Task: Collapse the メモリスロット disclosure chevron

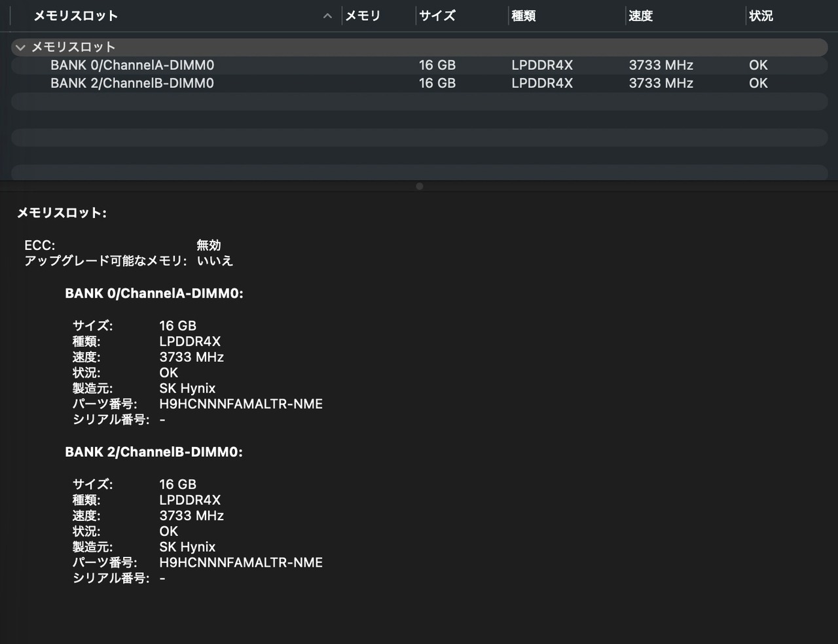Action: point(20,47)
